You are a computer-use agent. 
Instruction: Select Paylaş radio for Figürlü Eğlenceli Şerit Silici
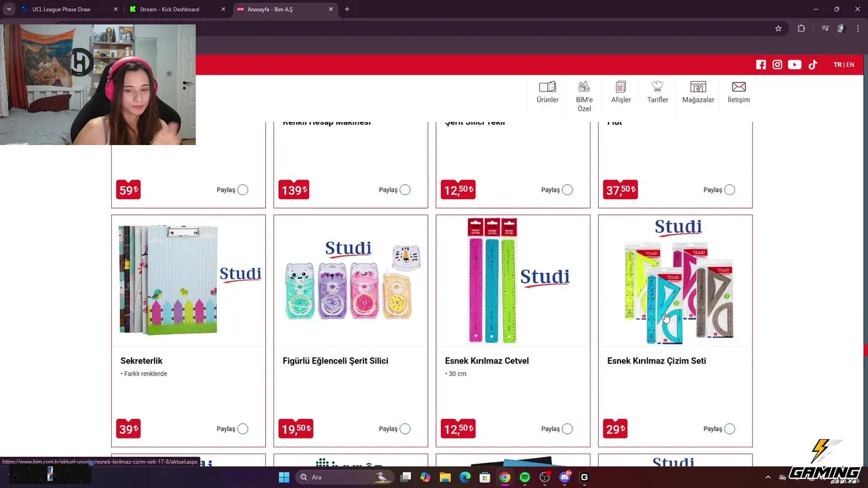tap(405, 428)
